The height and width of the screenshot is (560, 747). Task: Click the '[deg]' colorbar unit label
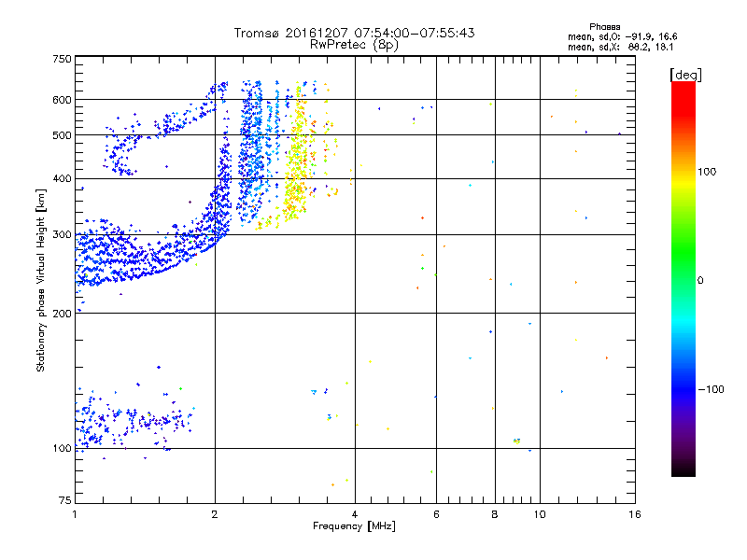pyautogui.click(x=685, y=75)
